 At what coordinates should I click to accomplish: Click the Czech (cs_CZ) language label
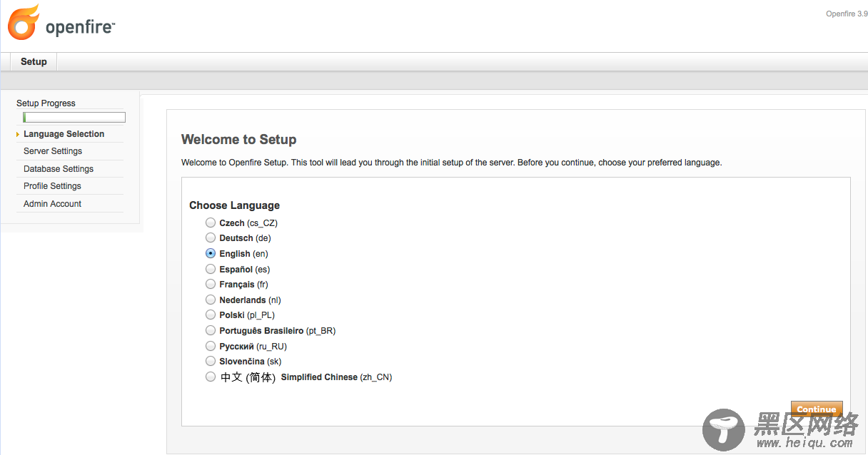click(248, 223)
